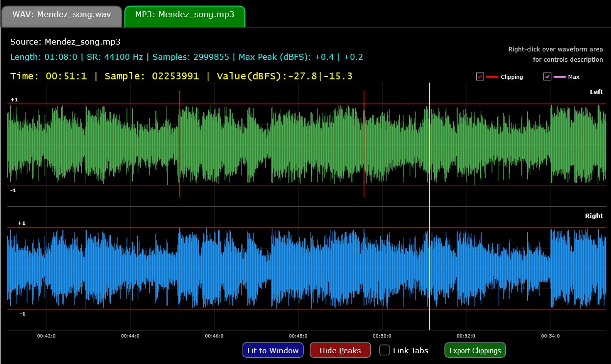Click the 00:52:0 time axis label

466,336
